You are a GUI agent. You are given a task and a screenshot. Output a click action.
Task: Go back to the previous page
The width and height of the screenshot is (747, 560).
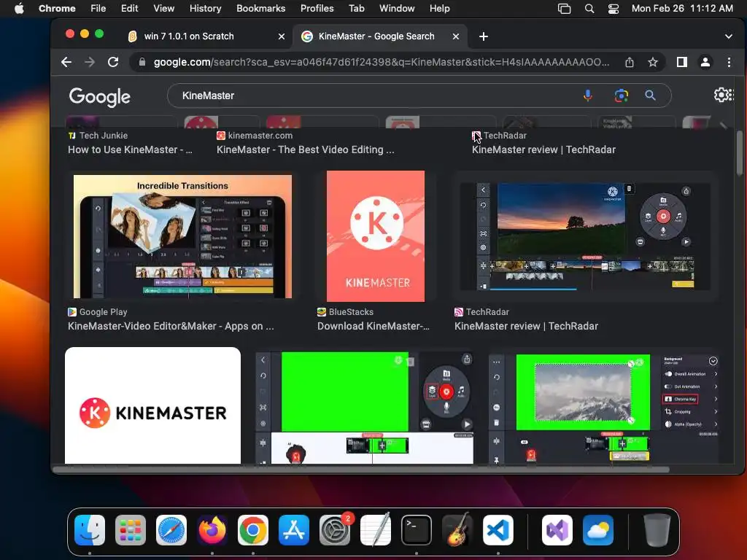click(66, 62)
